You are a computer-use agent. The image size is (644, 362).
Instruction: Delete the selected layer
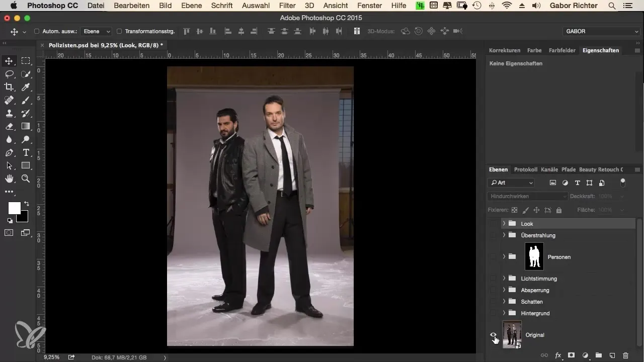tap(625, 355)
